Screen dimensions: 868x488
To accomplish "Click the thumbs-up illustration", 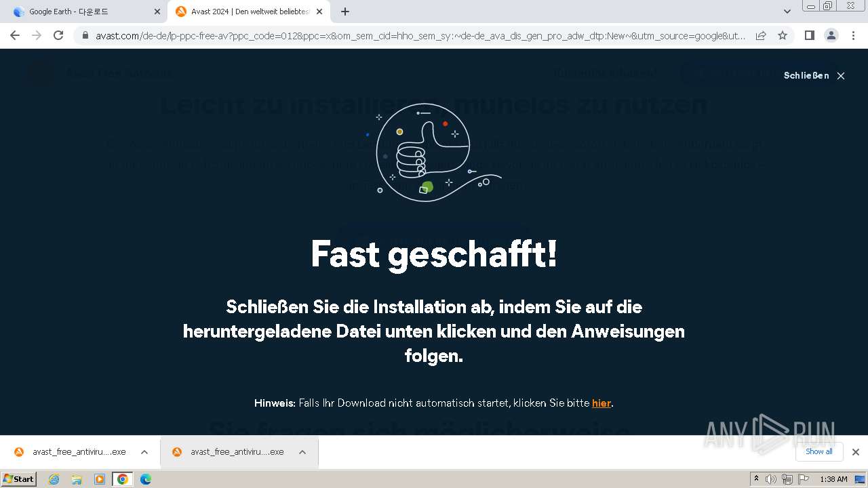I will tap(434, 152).
